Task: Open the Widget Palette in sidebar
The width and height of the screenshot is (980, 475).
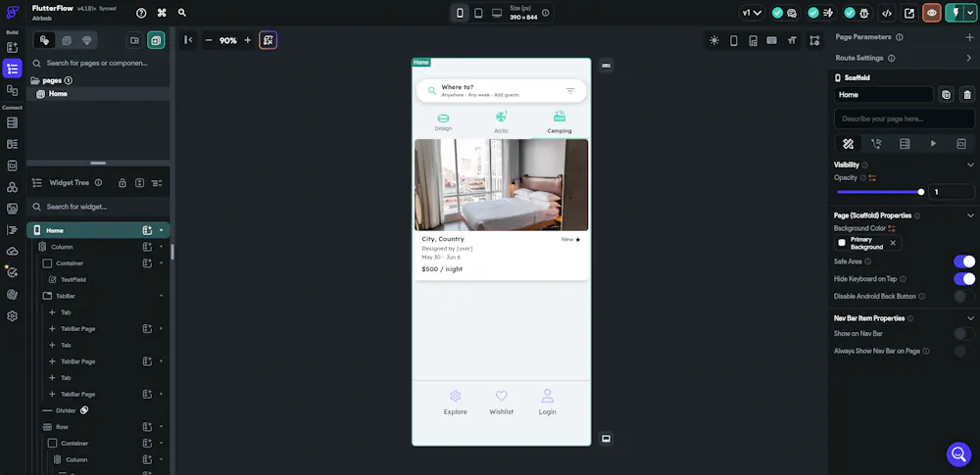Action: coord(12,47)
